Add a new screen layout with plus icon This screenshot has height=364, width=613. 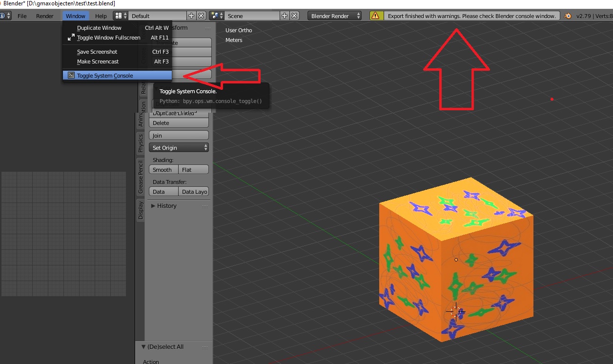191,16
